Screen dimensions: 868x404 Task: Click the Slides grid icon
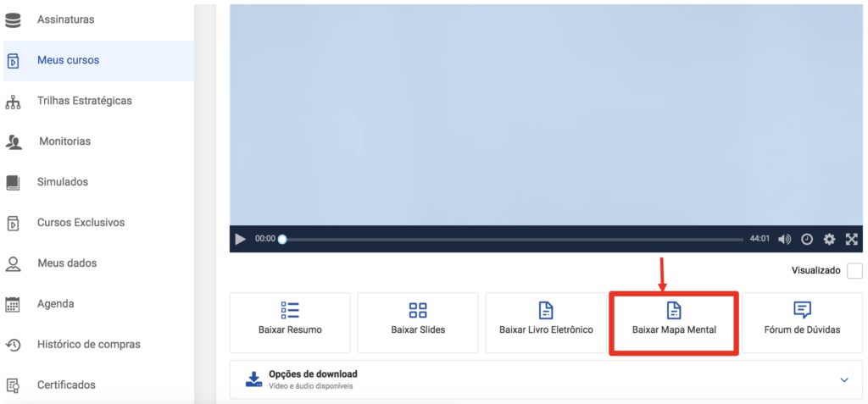[x=418, y=311]
